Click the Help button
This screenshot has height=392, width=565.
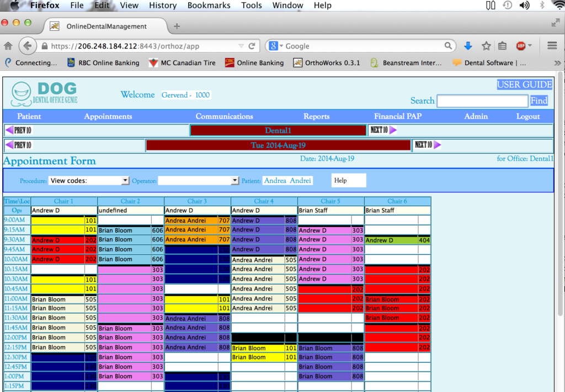(x=349, y=180)
